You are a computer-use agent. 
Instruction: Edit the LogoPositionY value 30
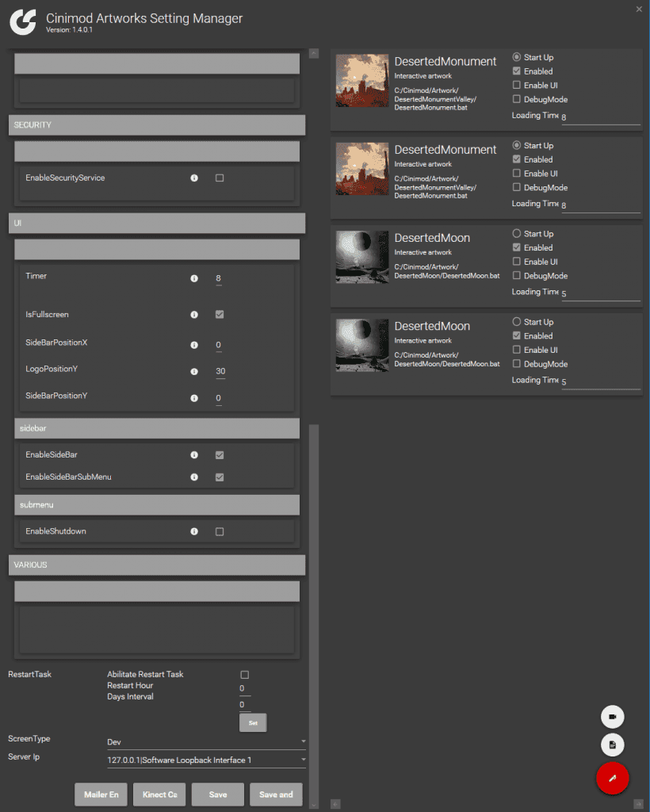point(220,372)
